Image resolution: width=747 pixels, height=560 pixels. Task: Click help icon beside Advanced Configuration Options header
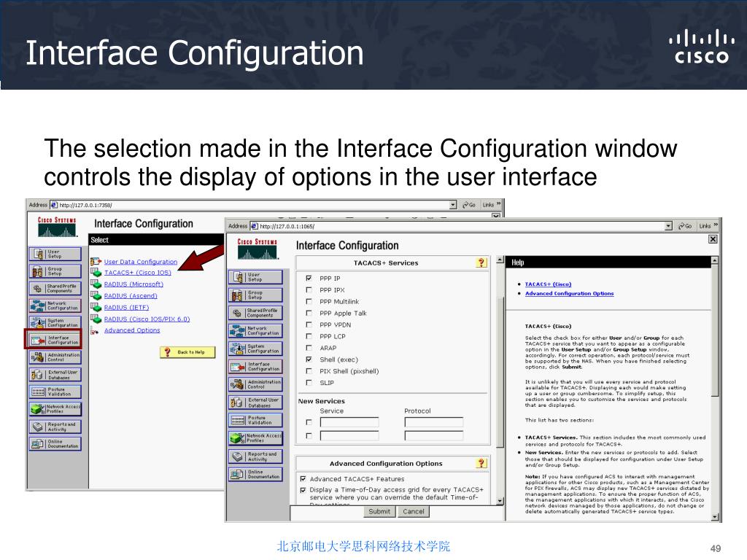pos(481,463)
